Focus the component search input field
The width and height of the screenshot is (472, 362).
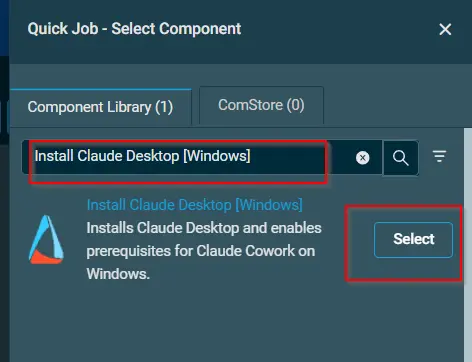tap(187, 157)
